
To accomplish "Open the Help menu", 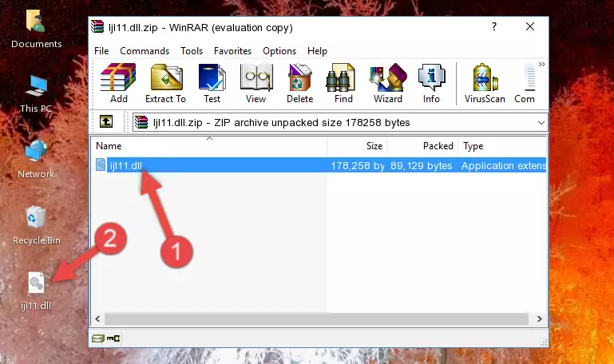I will tap(317, 51).
